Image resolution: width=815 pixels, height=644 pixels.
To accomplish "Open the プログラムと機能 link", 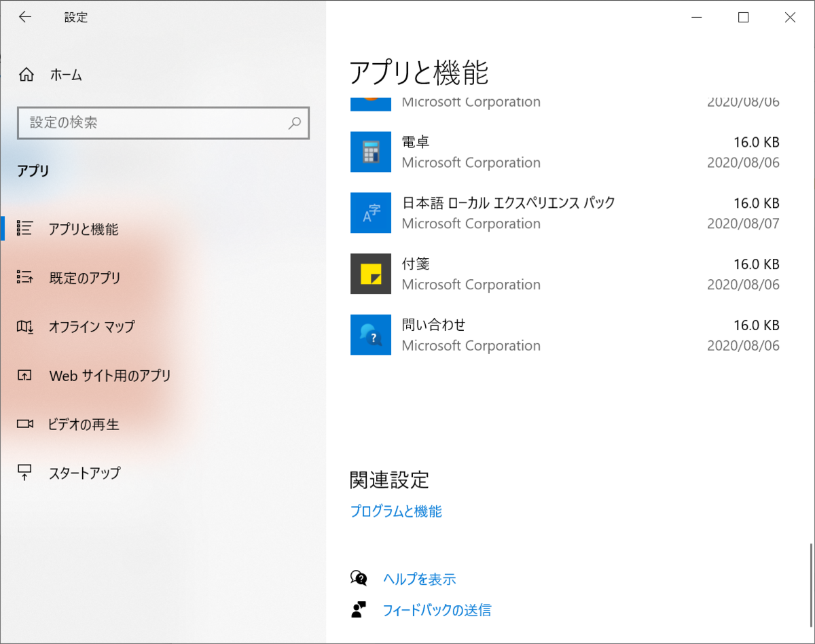I will [x=396, y=512].
